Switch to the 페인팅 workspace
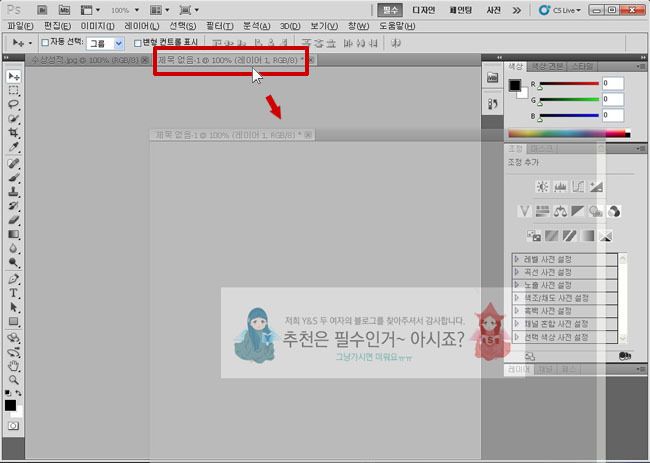This screenshot has height=463, width=650. pyautogui.click(x=460, y=10)
